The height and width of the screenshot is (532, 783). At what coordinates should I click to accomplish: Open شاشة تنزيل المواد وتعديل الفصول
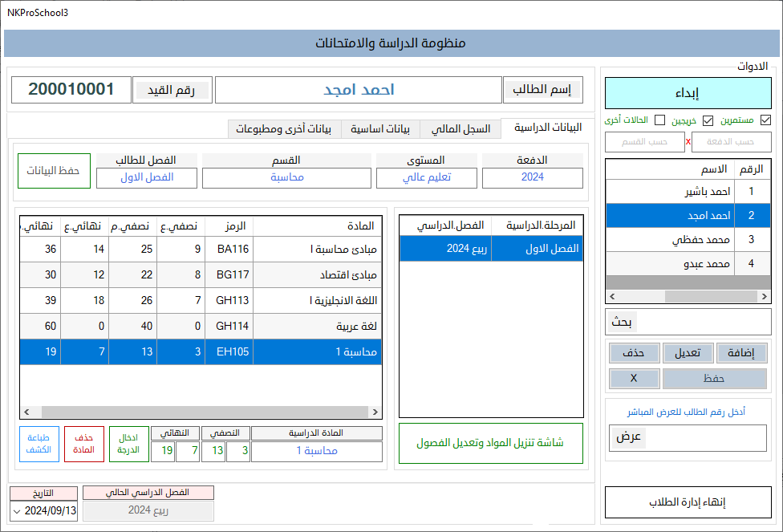(x=491, y=443)
